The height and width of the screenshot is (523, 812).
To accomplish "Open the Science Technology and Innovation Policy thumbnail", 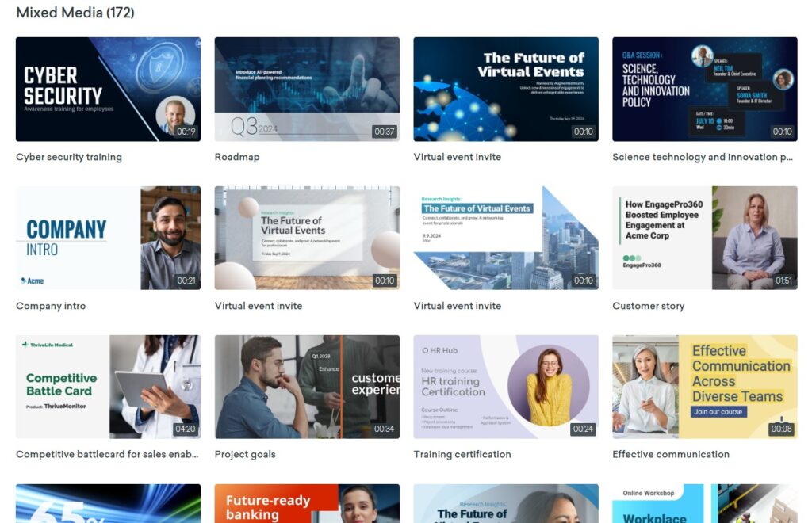I will [705, 89].
